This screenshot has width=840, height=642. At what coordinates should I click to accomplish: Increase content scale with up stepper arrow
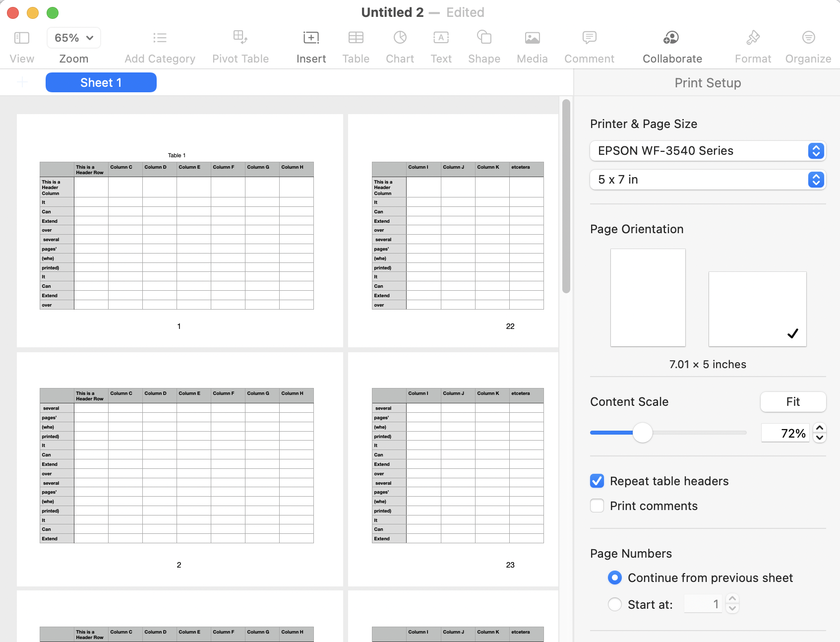(x=820, y=428)
